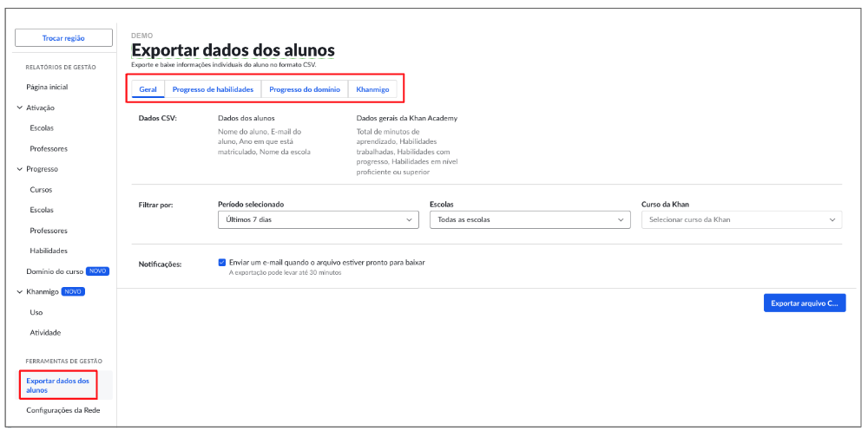The image size is (868, 437).
Task: Open Professores under Ativação
Action: pyautogui.click(x=49, y=149)
